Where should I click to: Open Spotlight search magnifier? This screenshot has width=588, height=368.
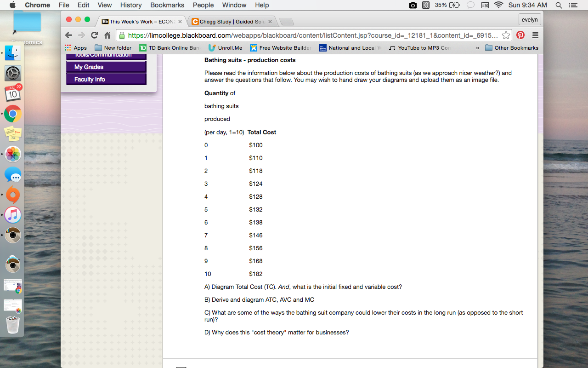click(559, 5)
